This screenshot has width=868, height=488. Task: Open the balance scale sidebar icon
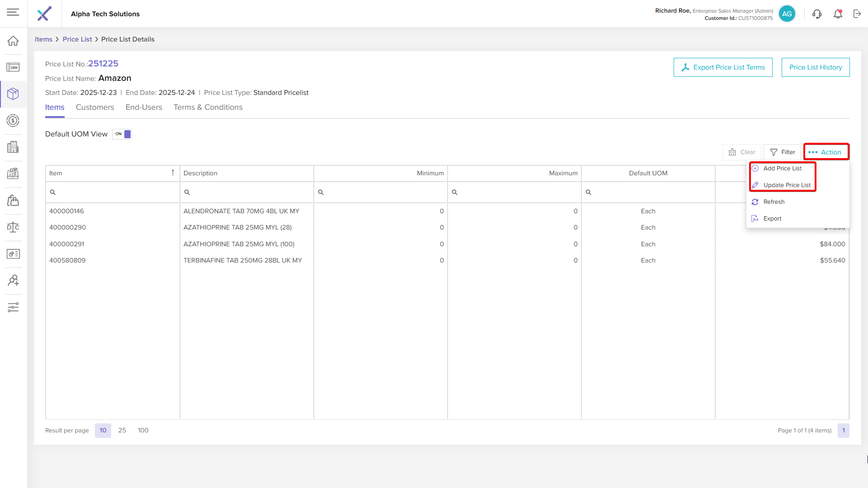click(x=13, y=227)
